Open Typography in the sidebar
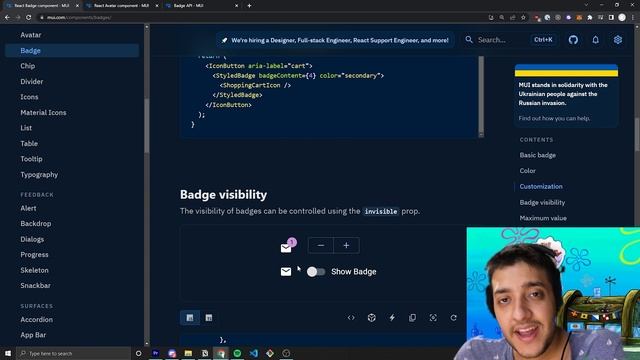 pos(39,175)
